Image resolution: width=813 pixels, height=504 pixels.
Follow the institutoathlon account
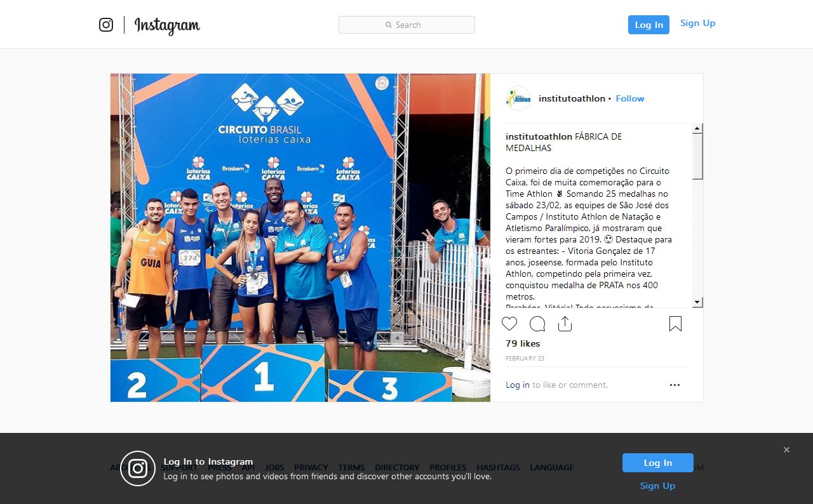[630, 98]
